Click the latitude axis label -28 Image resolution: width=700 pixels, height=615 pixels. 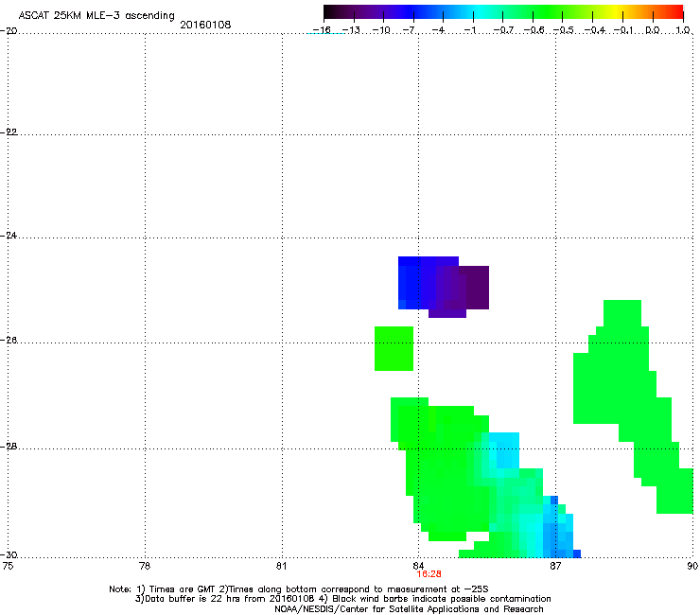[x=9, y=447]
